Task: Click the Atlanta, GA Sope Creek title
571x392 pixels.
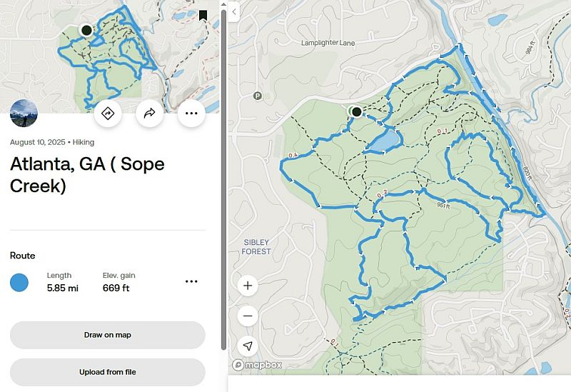Action: click(x=87, y=174)
